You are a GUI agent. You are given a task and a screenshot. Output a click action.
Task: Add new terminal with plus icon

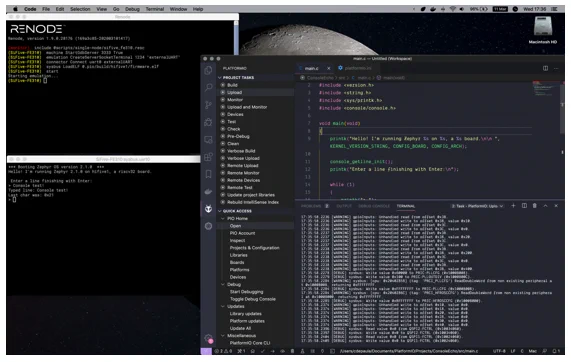click(x=513, y=206)
